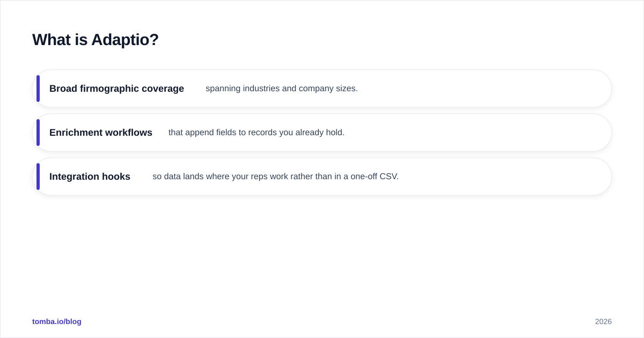Click the word 'Adaptio?' in the title
The width and height of the screenshot is (644, 338).
(x=125, y=40)
